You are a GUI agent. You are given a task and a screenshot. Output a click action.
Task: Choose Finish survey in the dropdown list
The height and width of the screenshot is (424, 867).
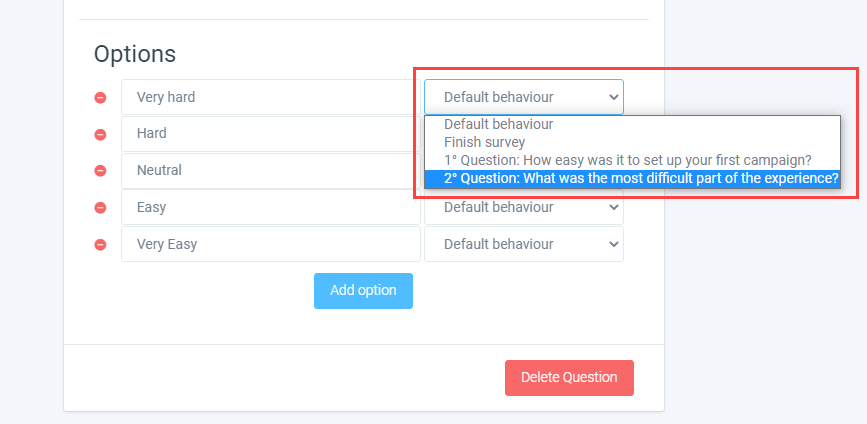click(484, 143)
